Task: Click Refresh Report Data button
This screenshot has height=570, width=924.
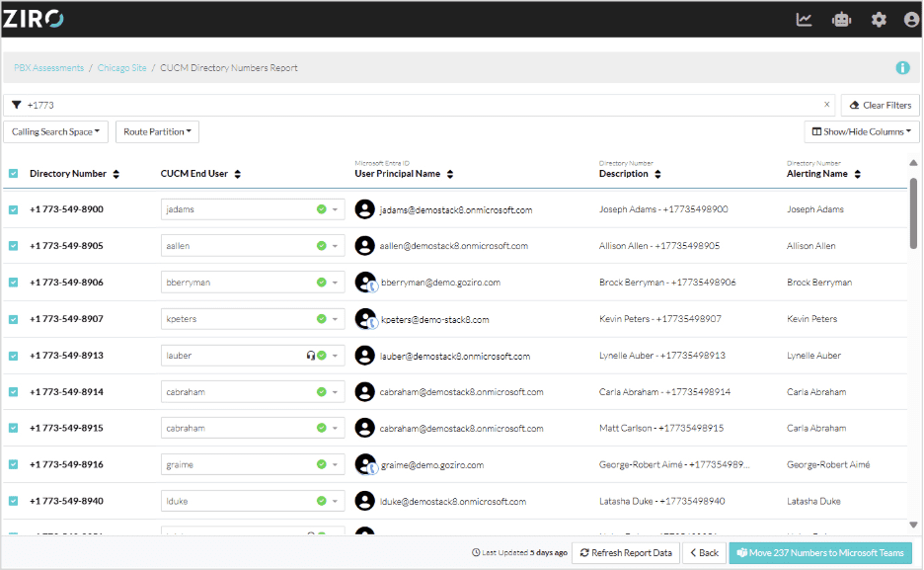Action: pos(626,553)
